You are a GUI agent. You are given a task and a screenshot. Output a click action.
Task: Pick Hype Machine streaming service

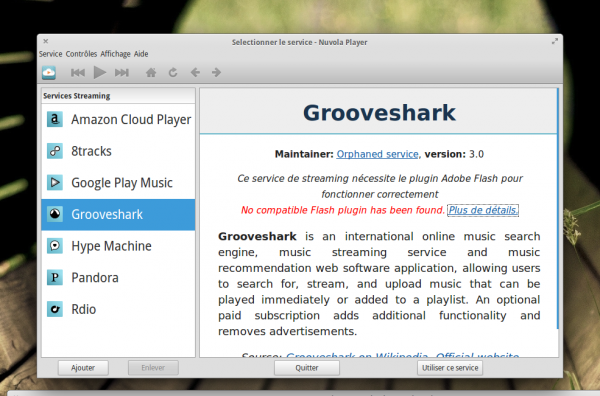coord(118,246)
